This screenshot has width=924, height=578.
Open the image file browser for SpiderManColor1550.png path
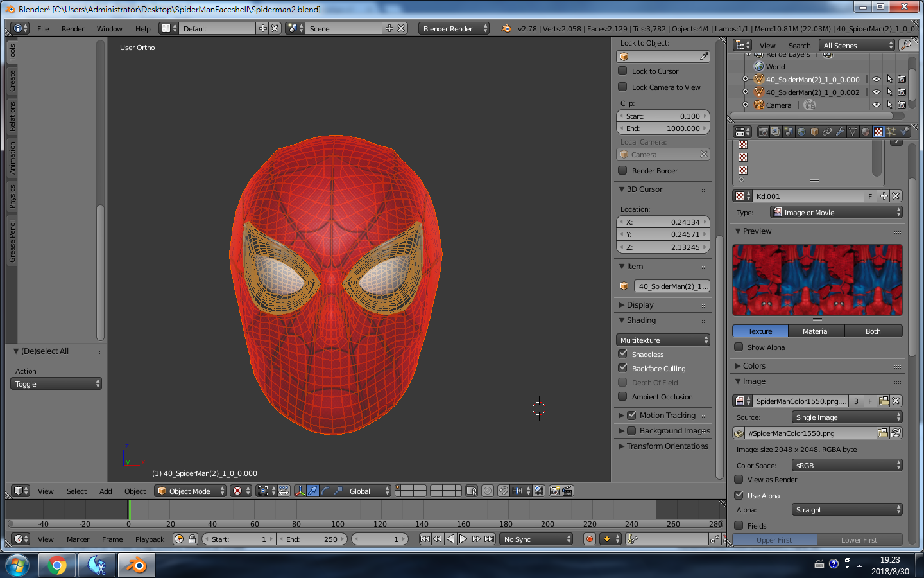point(883,433)
